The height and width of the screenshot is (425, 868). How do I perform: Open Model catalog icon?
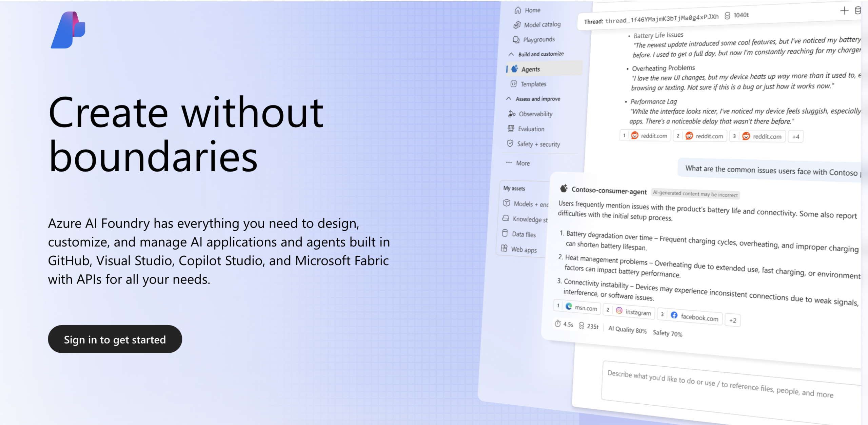(517, 25)
